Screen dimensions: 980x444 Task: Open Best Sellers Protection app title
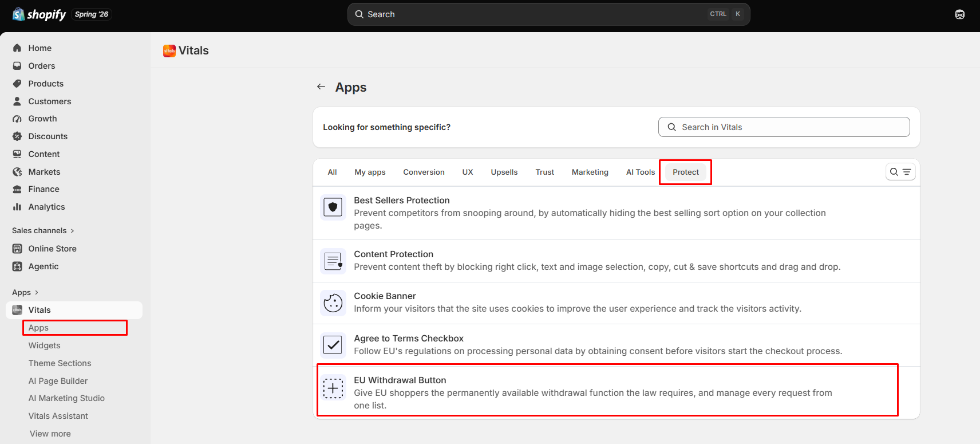(x=402, y=201)
